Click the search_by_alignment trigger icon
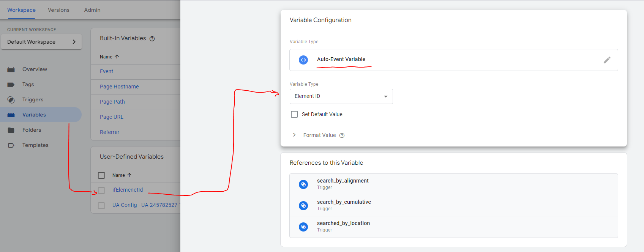644x252 pixels. click(x=303, y=184)
